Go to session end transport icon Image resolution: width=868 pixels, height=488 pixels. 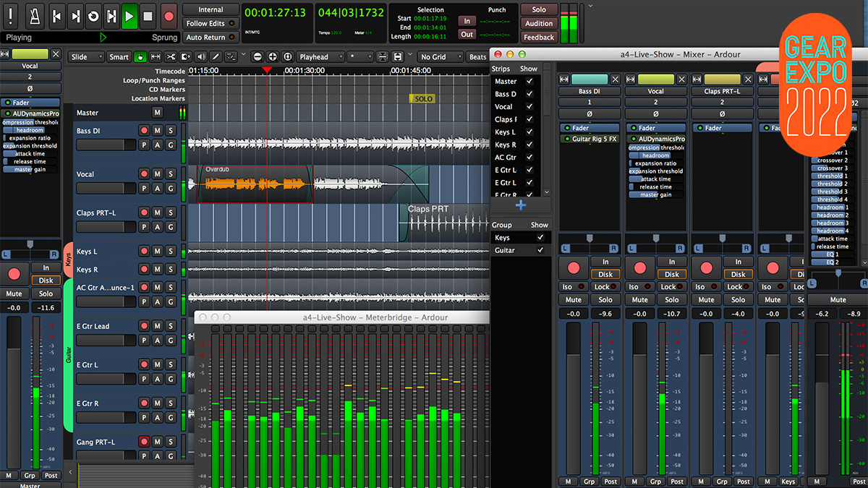(x=75, y=14)
